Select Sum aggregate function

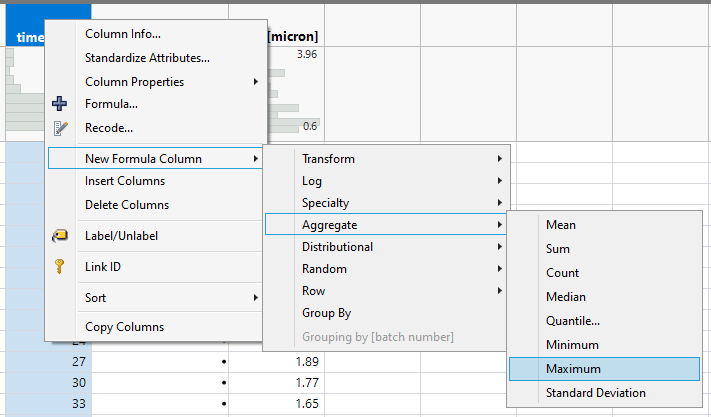tap(604, 249)
